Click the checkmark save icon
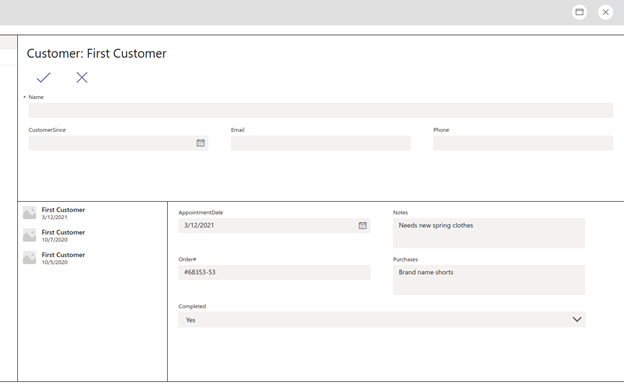624x387 pixels. click(x=43, y=77)
